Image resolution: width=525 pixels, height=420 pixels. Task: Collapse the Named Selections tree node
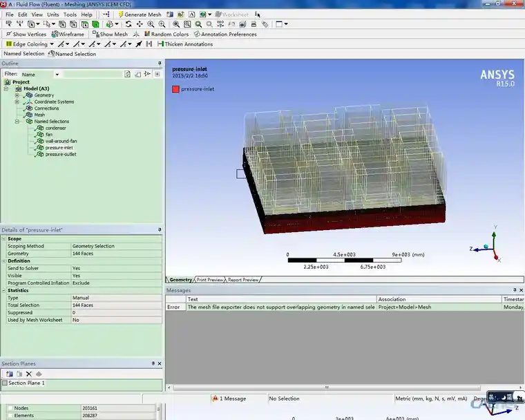[x=17, y=122]
